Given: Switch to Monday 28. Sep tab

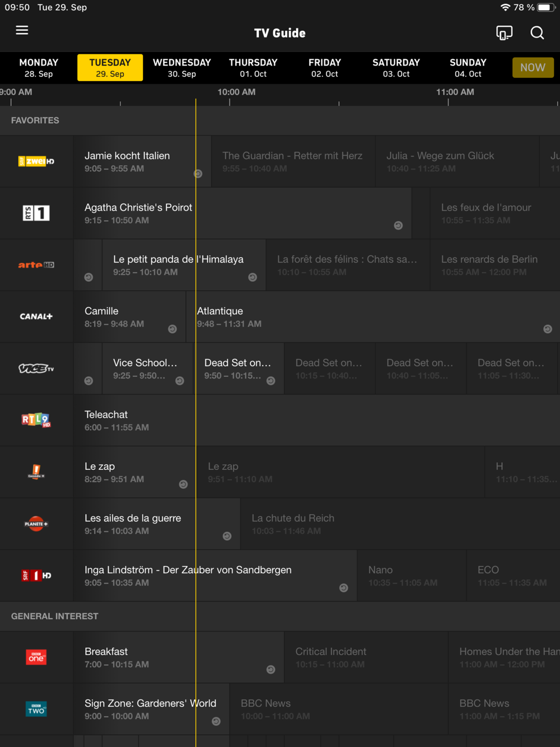Looking at the screenshot, I should point(39,68).
